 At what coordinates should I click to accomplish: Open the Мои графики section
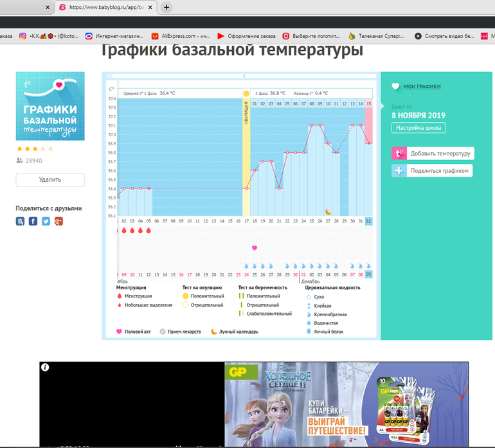pyautogui.click(x=421, y=87)
